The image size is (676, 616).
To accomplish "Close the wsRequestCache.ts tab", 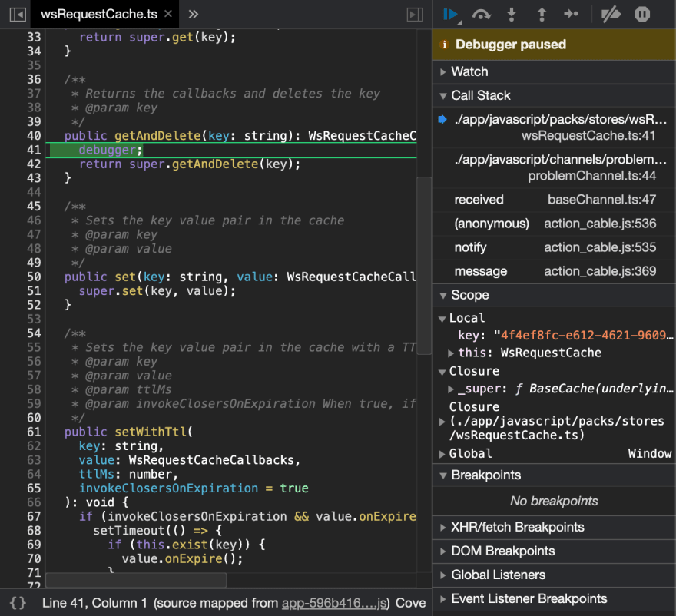I will (x=168, y=14).
